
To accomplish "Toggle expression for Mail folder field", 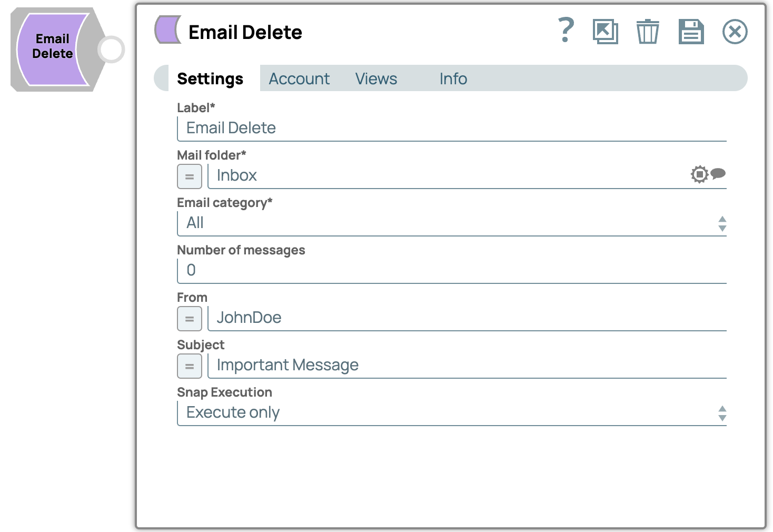I will (190, 176).
